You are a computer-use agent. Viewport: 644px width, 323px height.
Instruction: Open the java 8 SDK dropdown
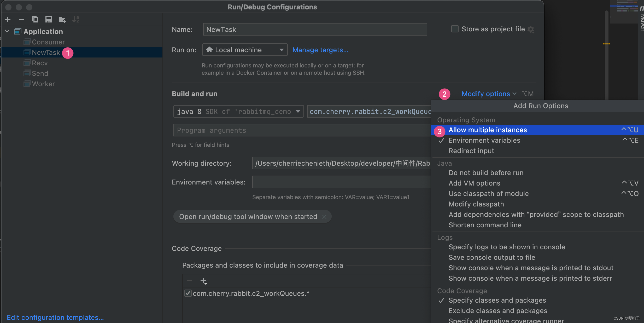click(238, 112)
